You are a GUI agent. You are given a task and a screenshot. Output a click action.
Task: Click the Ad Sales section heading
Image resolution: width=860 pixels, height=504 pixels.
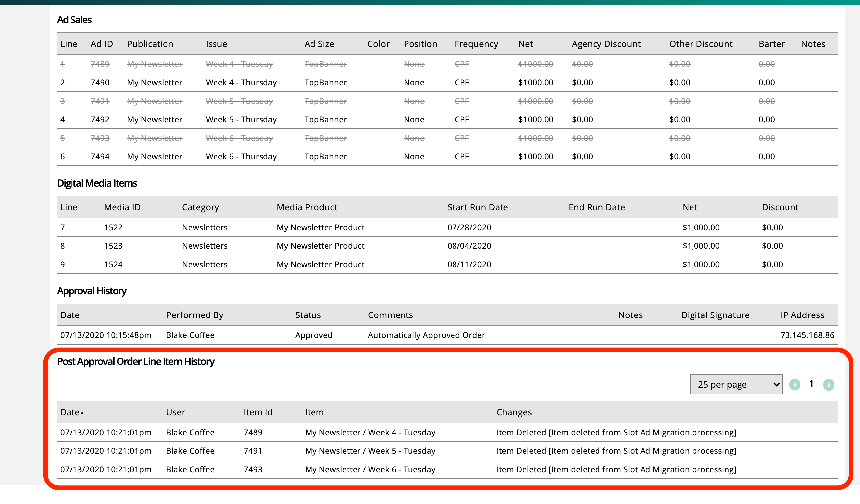74,20
